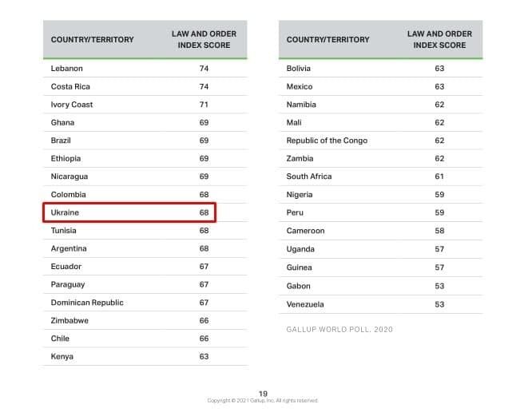
Task: Select the Venezuela row
Action: pos(380,304)
